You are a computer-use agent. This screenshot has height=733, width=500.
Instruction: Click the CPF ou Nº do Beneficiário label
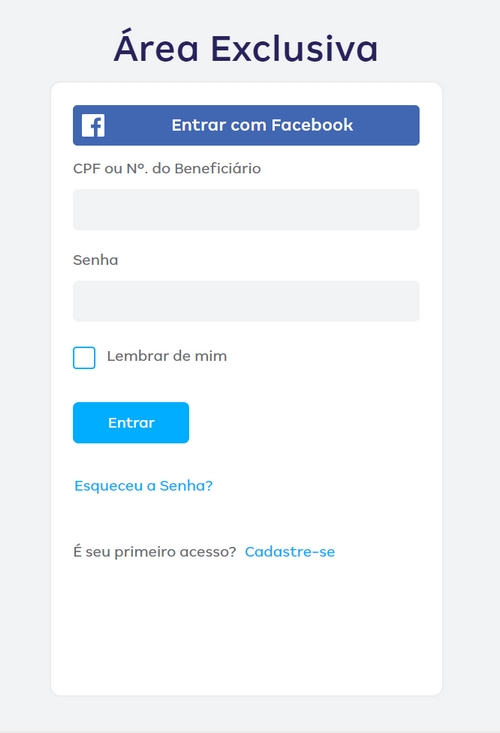coord(167,168)
